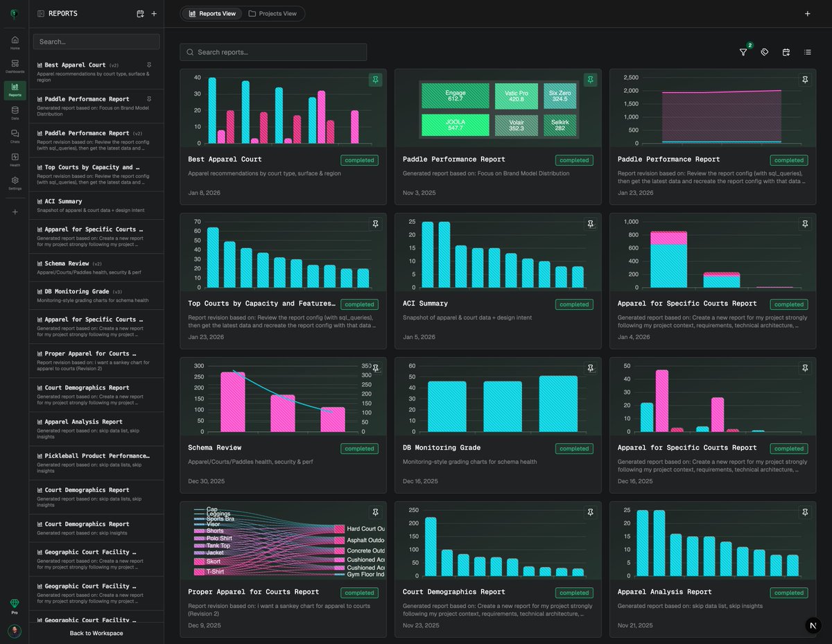
Task: Open Dashboards from the navigation rail
Action: pyautogui.click(x=15, y=66)
